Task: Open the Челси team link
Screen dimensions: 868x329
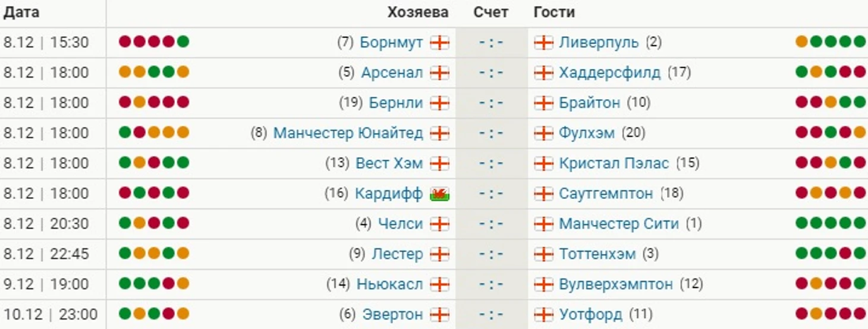Action: (401, 224)
